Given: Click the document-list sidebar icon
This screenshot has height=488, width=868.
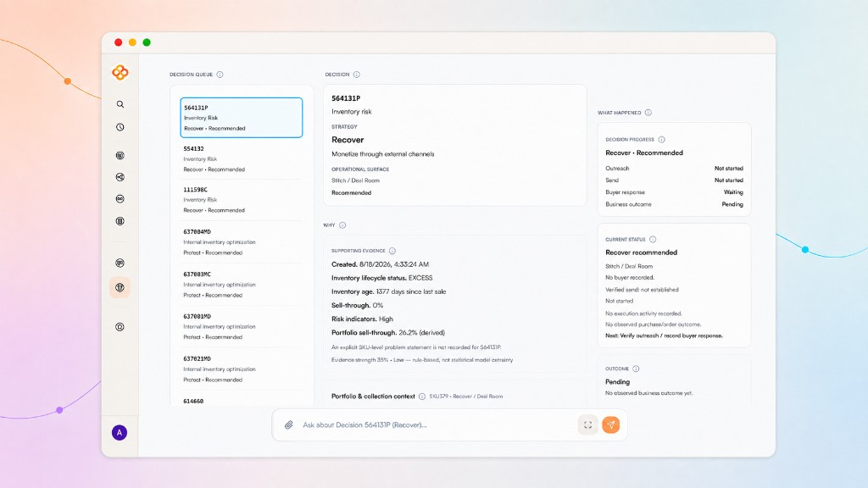Looking at the screenshot, I should tap(120, 221).
